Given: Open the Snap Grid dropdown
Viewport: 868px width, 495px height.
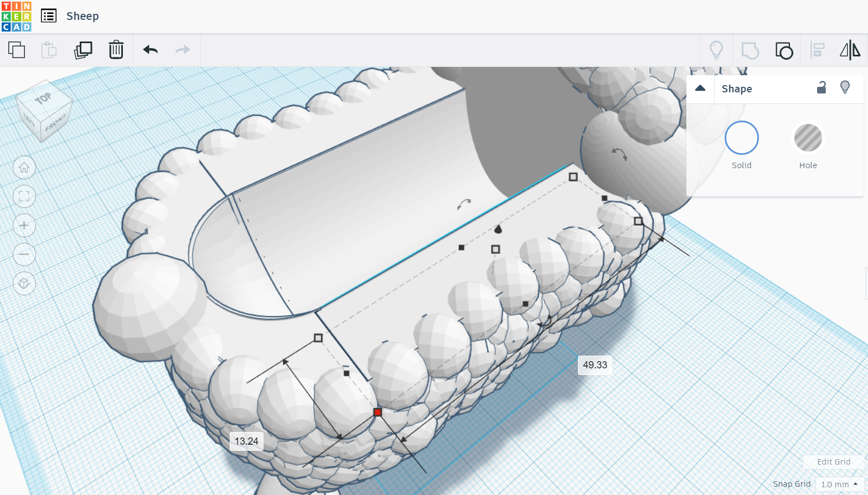Looking at the screenshot, I should pos(839,484).
